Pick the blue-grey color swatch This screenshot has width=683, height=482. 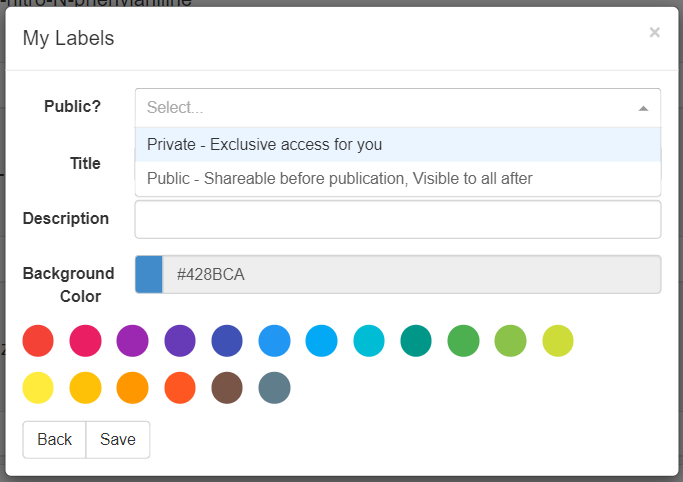pyautogui.click(x=274, y=387)
